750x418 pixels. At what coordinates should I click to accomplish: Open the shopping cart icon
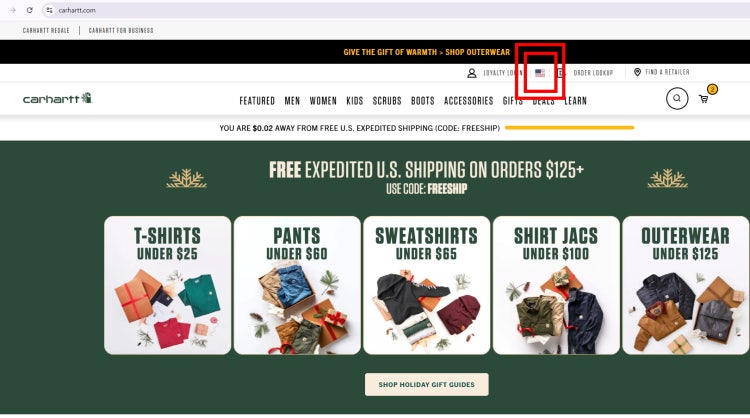[x=704, y=99]
